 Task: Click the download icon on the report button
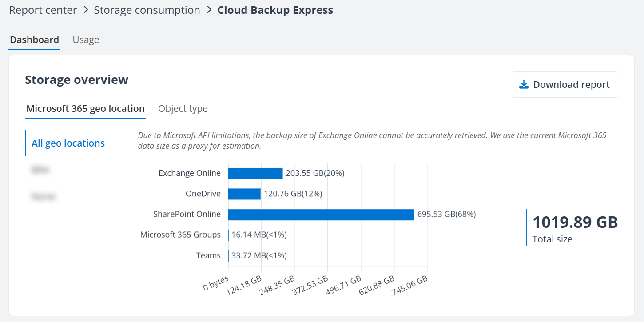pyautogui.click(x=524, y=84)
